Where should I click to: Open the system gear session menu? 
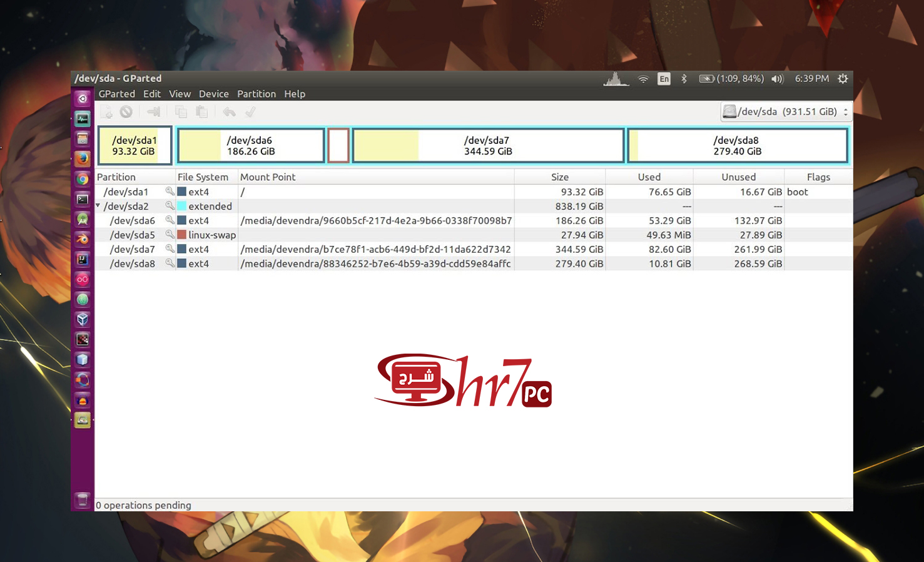[843, 79]
